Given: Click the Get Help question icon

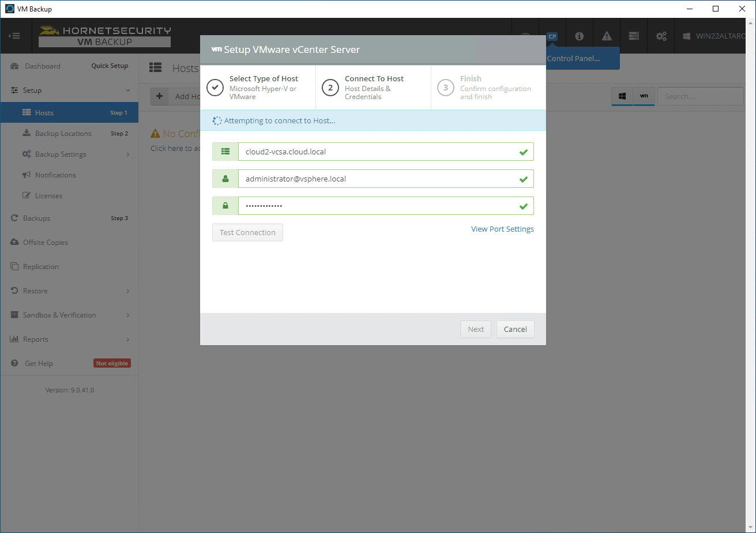Looking at the screenshot, I should coord(14,364).
